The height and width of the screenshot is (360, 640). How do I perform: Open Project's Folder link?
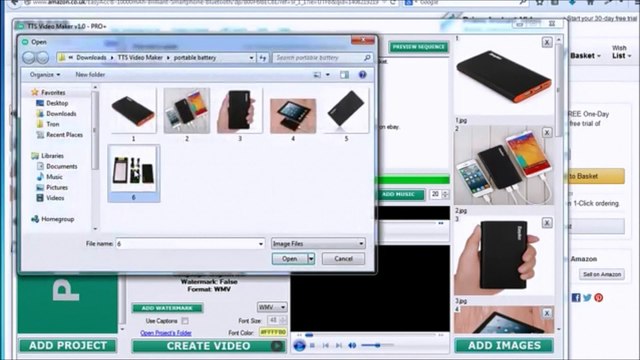pyautogui.click(x=166, y=333)
